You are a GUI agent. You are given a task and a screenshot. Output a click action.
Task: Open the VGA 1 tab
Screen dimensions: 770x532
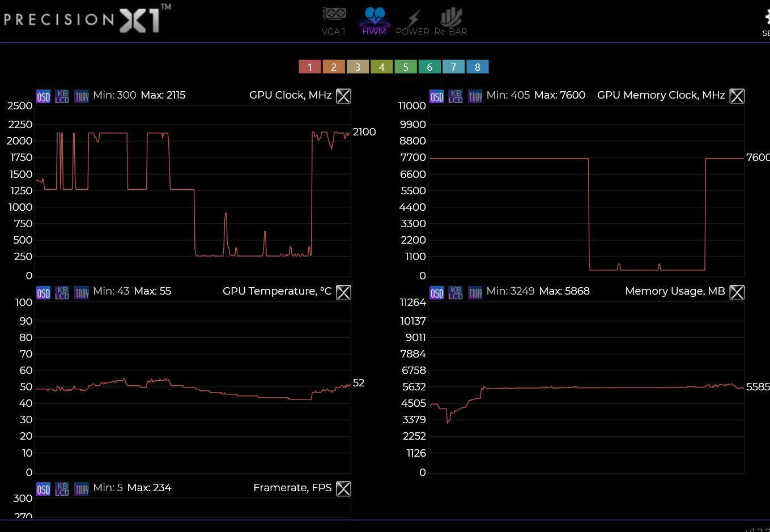pyautogui.click(x=334, y=21)
